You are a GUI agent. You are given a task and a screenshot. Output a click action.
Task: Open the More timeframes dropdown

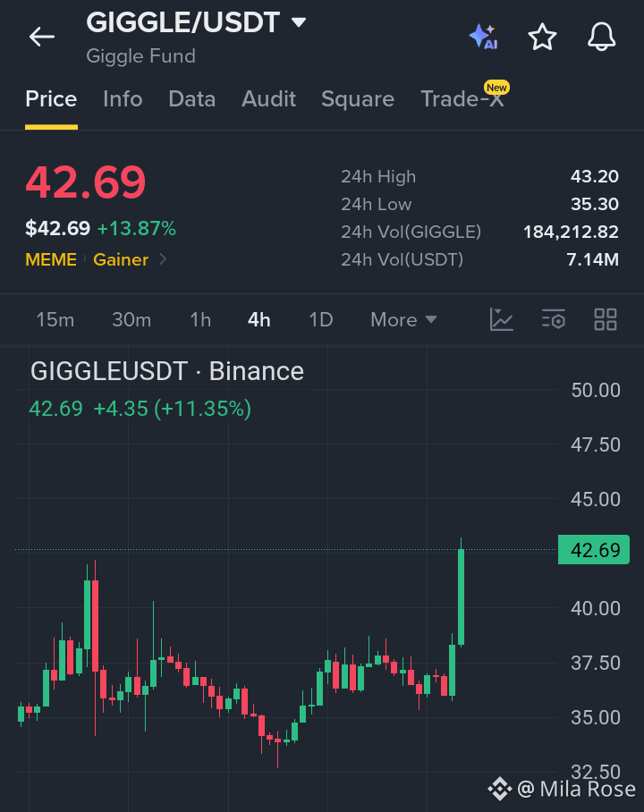pos(403,319)
